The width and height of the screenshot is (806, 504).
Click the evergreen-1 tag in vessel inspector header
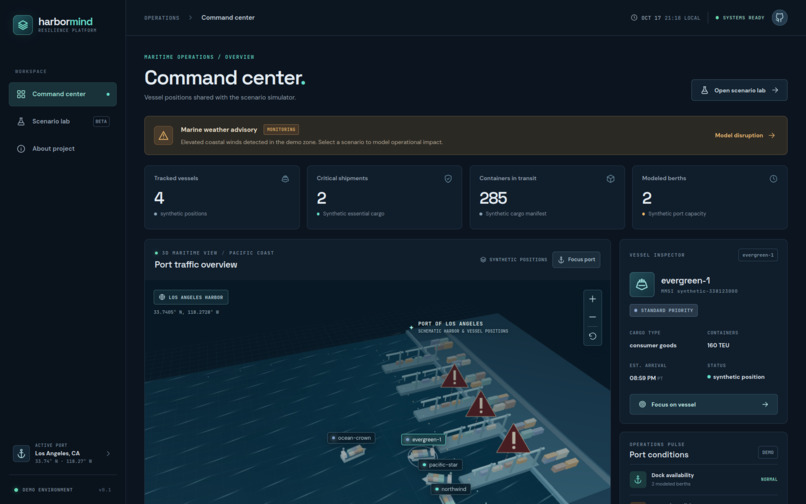[758, 255]
